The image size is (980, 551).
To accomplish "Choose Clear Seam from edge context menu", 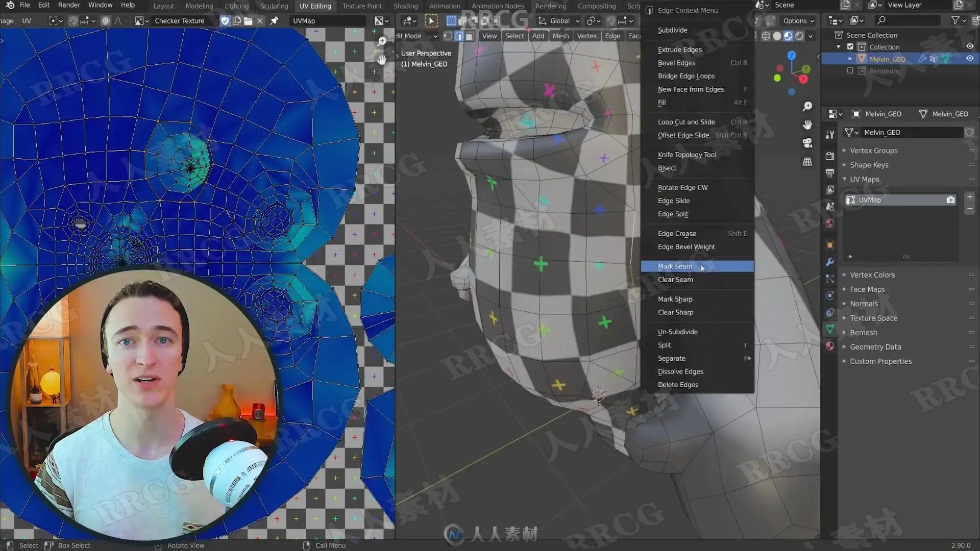I will [x=697, y=280].
